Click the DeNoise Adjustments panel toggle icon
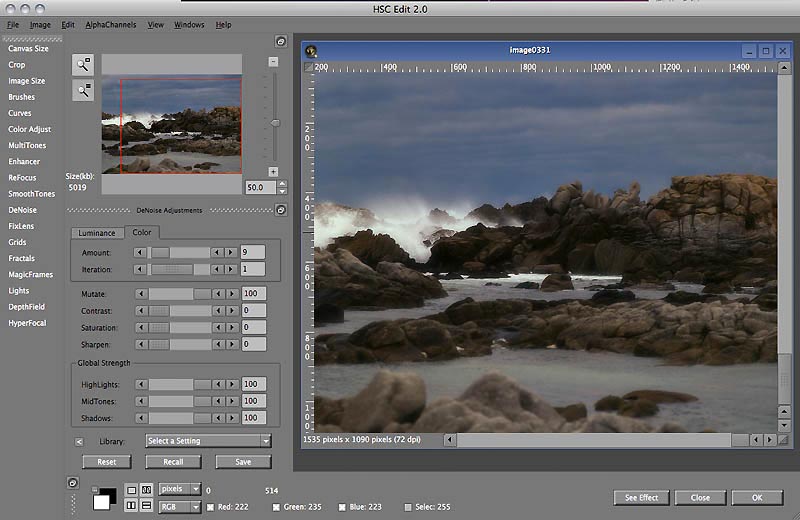The width and height of the screenshot is (800, 520). click(281, 210)
